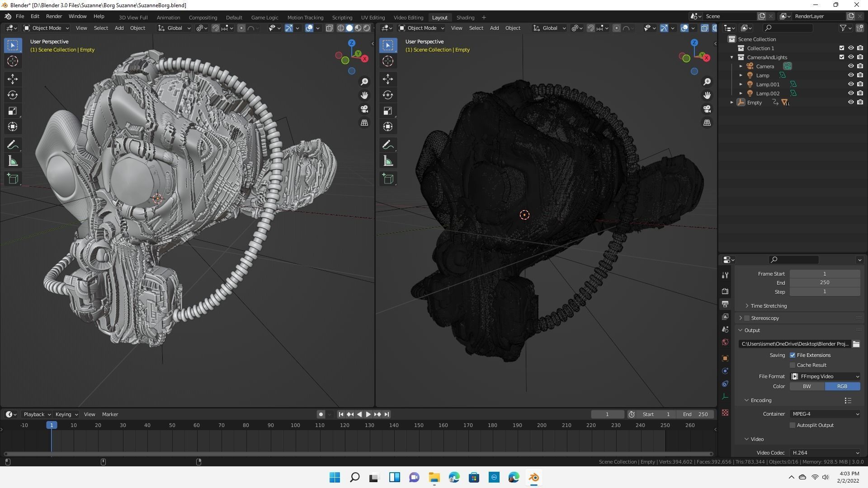Browse output folder with the folder icon
This screenshot has width=868, height=488.
[856, 344]
